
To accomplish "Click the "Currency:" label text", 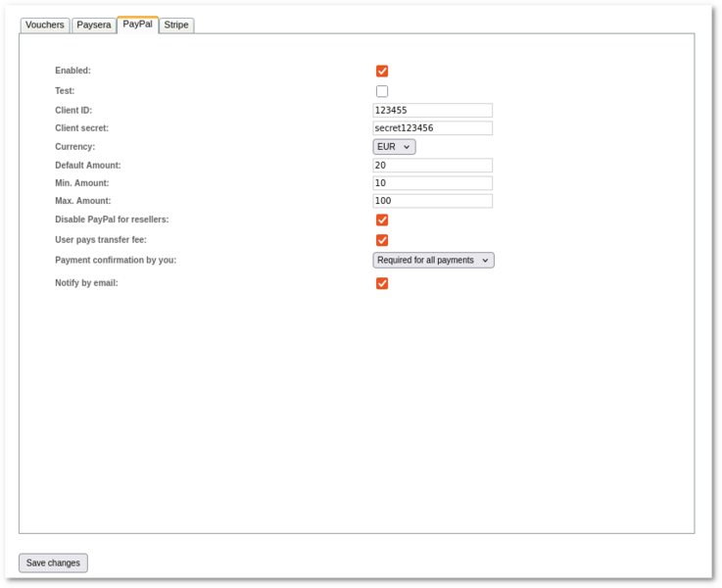I will click(x=75, y=147).
